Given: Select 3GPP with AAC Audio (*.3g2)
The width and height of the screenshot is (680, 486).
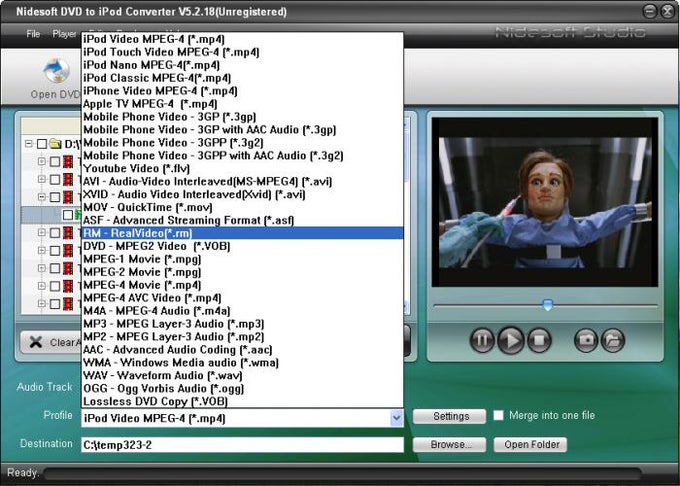Looking at the screenshot, I should point(242,156).
